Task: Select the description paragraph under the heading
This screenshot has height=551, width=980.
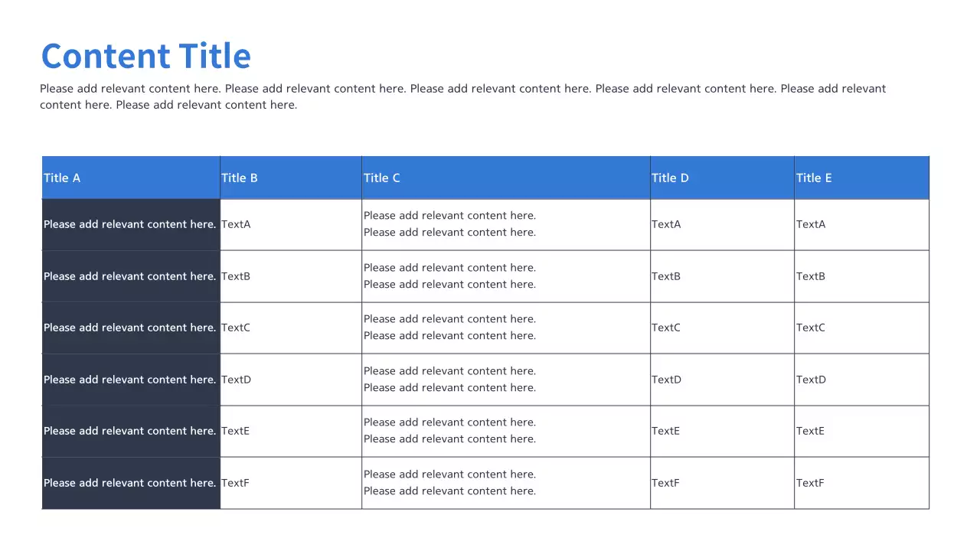Action: click(x=462, y=96)
